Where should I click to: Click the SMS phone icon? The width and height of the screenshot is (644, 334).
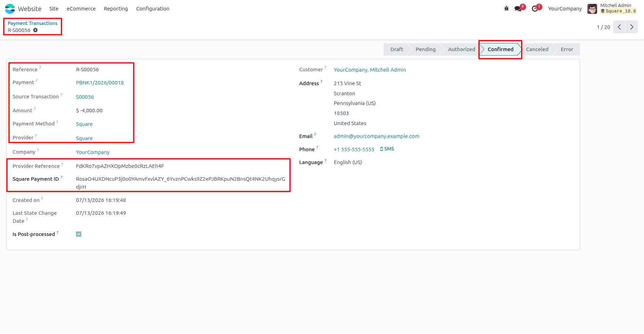[x=382, y=149]
